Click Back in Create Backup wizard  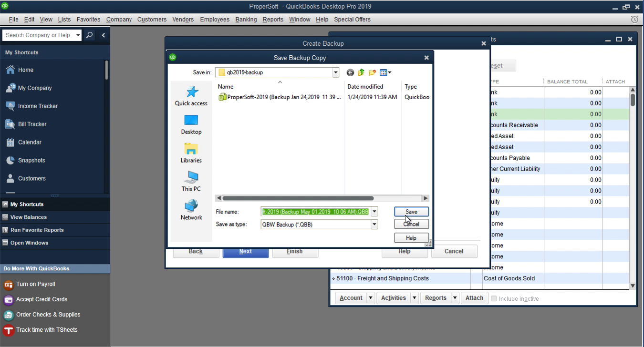pos(196,251)
